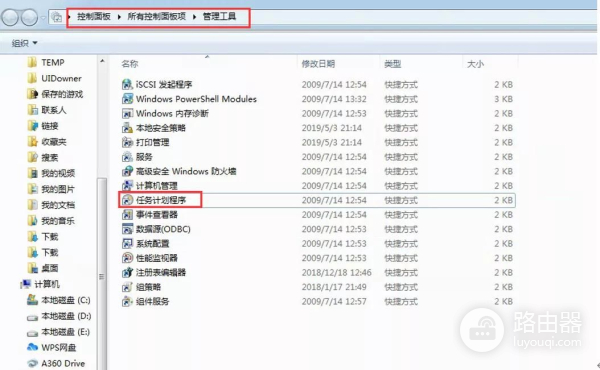
Task: Click 所有控制面板项 in the breadcrumb
Action: coord(157,16)
